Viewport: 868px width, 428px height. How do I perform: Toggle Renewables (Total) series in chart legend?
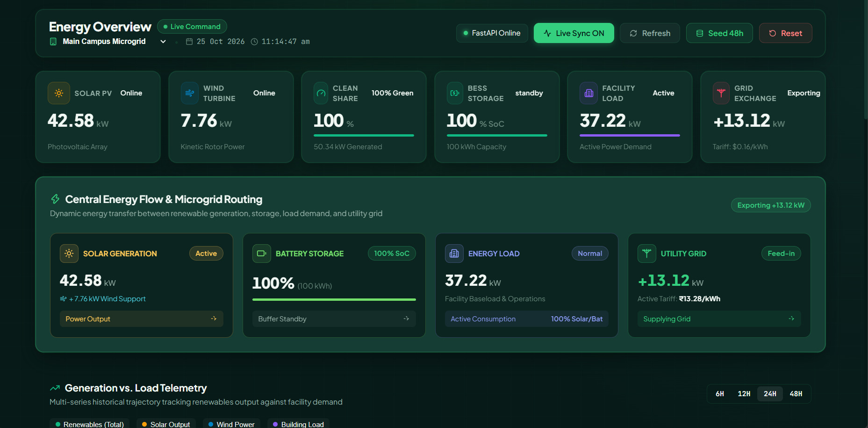(x=89, y=424)
